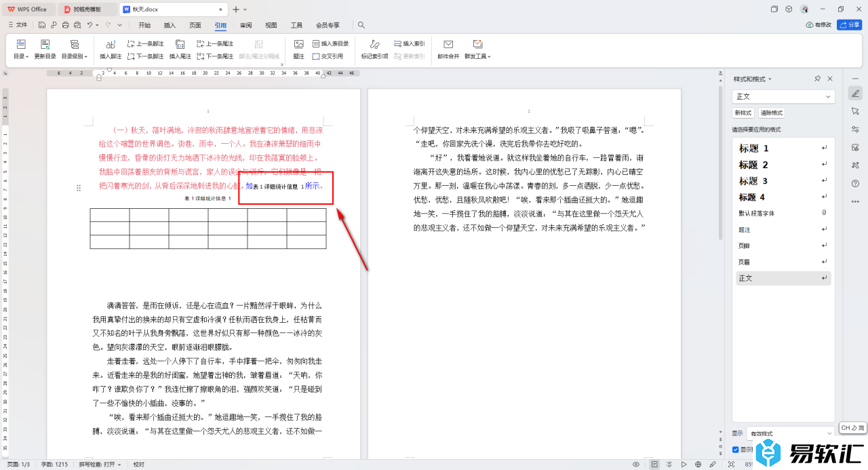The width and height of the screenshot is (868, 470).
Task: Click the styles pen icon in sidebar
Action: [855, 94]
